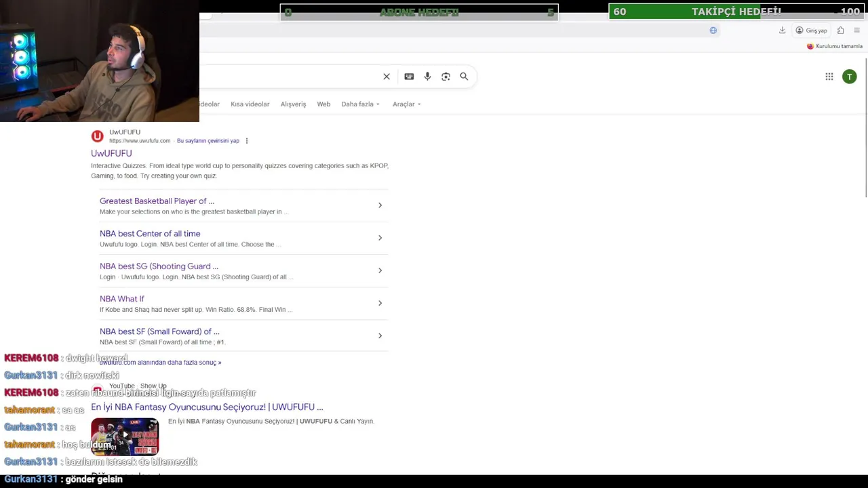Start voice search with microphone icon
This screenshot has width=868, height=488.
click(427, 77)
